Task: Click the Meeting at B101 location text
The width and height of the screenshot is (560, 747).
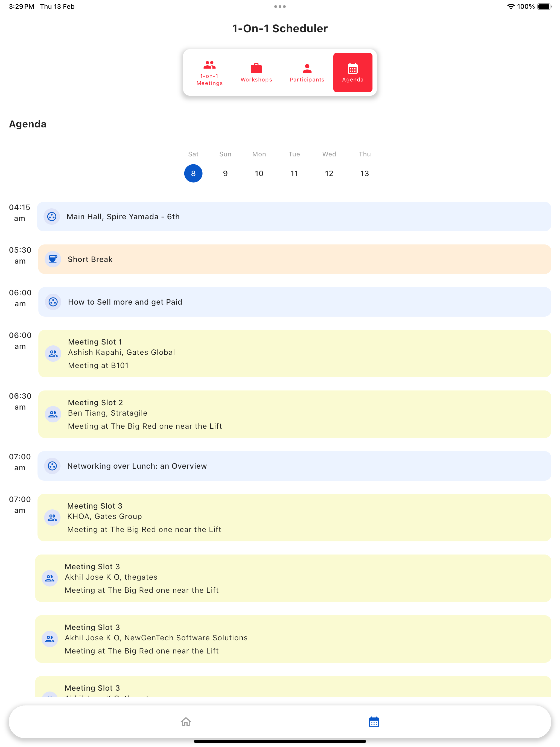Action: coord(98,365)
